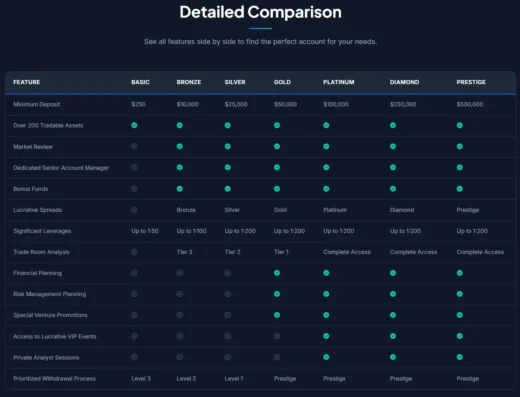Click Basic's unavailable icon for Private Analyst Sessions

(134, 357)
